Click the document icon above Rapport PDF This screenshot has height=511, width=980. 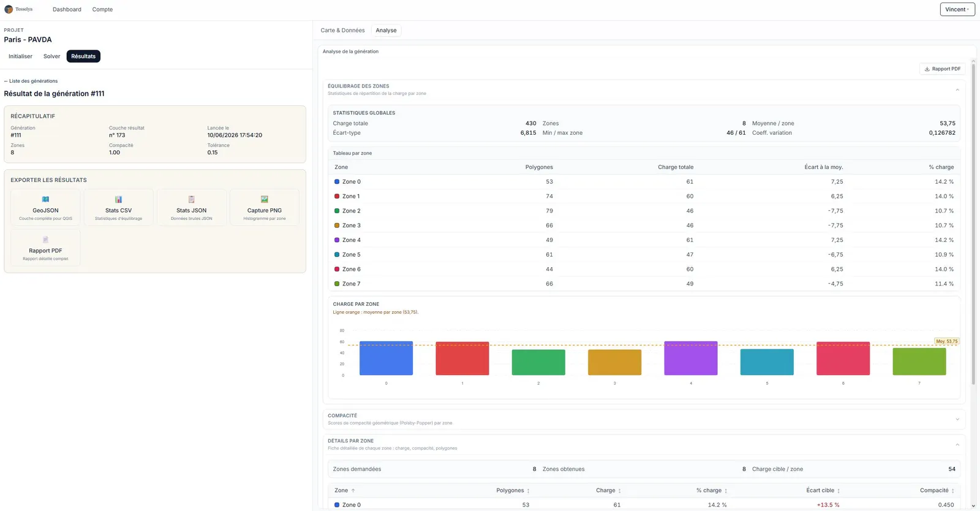pos(45,240)
